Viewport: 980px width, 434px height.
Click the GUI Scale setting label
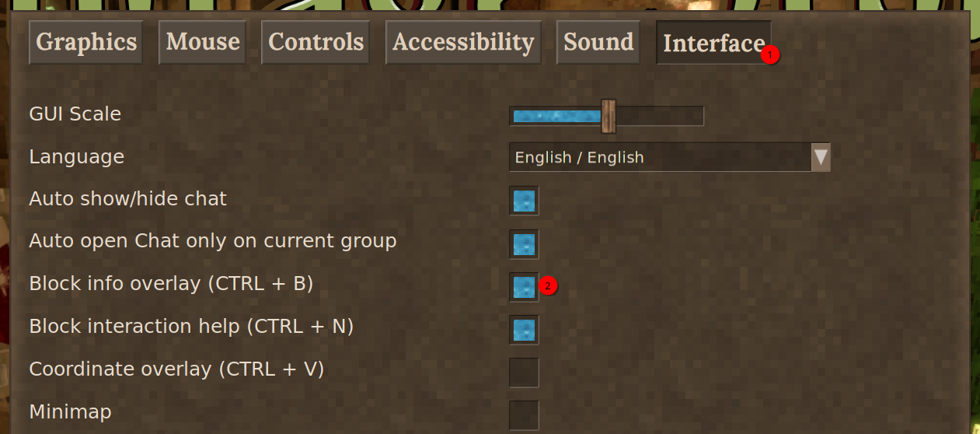pyautogui.click(x=75, y=114)
